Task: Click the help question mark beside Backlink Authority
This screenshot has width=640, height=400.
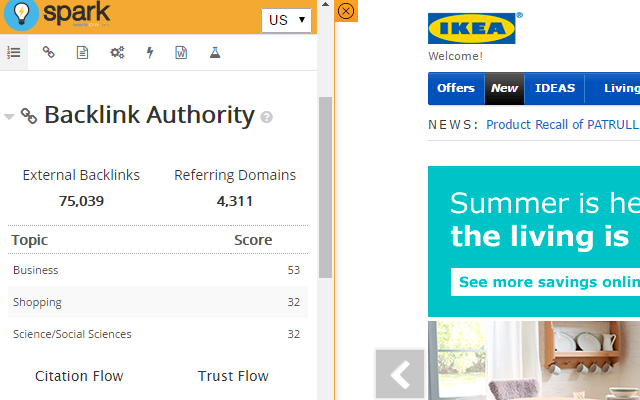Action: [x=267, y=117]
